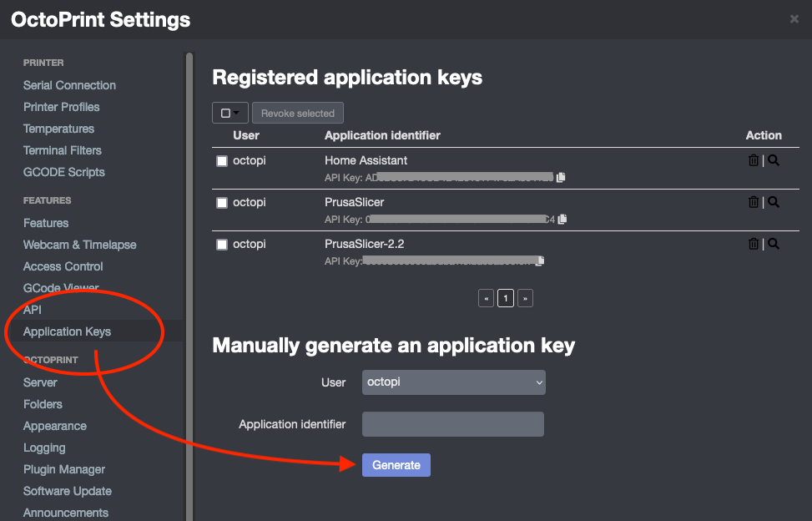812x521 pixels.
Task: Open Serial Connection settings
Action: click(69, 85)
